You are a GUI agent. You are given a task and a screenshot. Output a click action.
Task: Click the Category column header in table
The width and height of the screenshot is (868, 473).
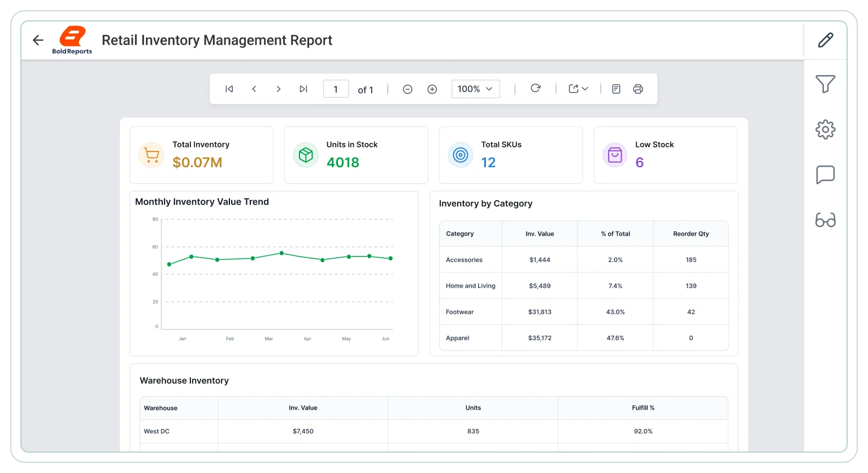tap(460, 233)
